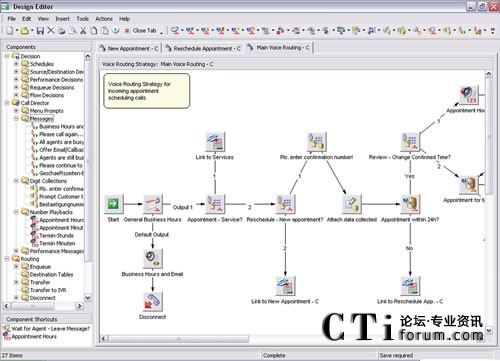The image size is (500, 361).
Task: Open the Insert menu
Action: pos(62,19)
